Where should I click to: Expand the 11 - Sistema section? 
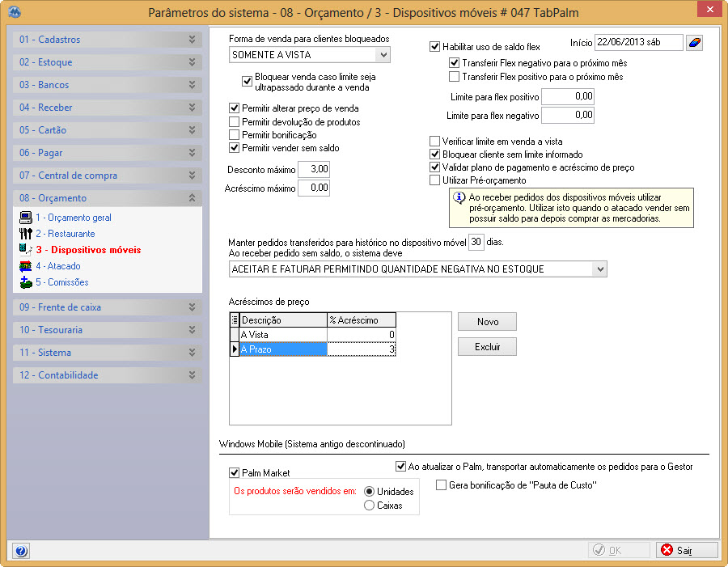(x=108, y=353)
